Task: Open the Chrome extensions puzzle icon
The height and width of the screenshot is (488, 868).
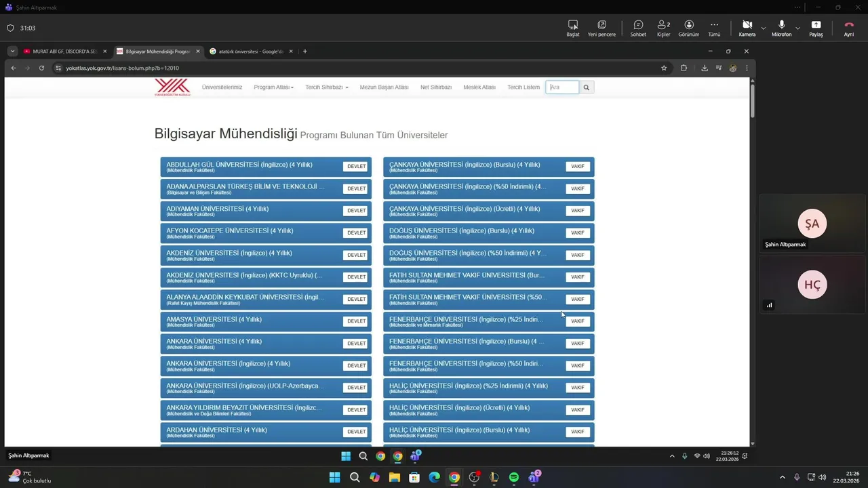Action: [684, 68]
